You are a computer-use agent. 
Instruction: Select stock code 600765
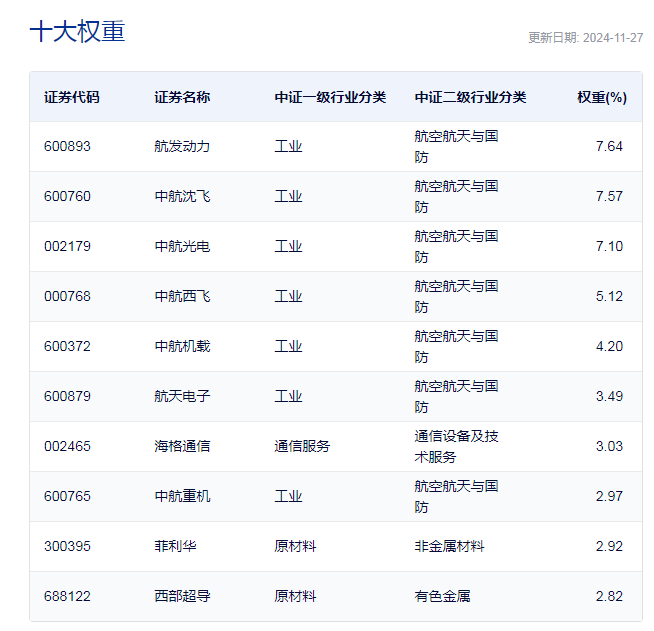67,496
